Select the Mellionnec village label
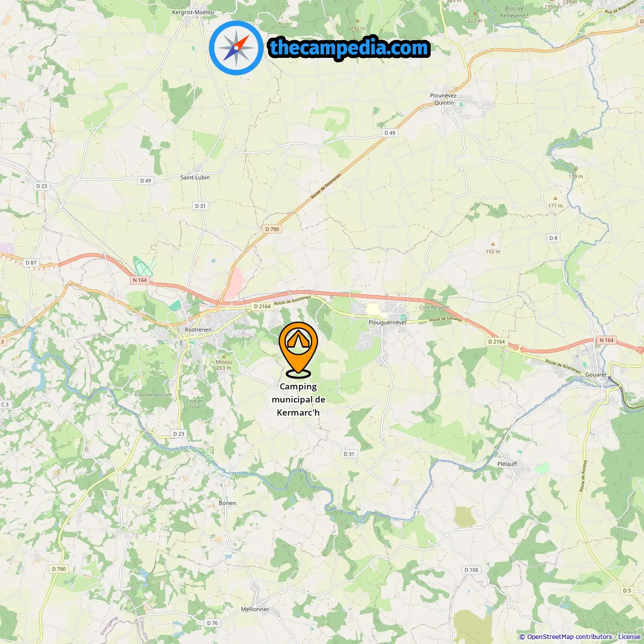Screen dimensions: 644x644 point(255,609)
